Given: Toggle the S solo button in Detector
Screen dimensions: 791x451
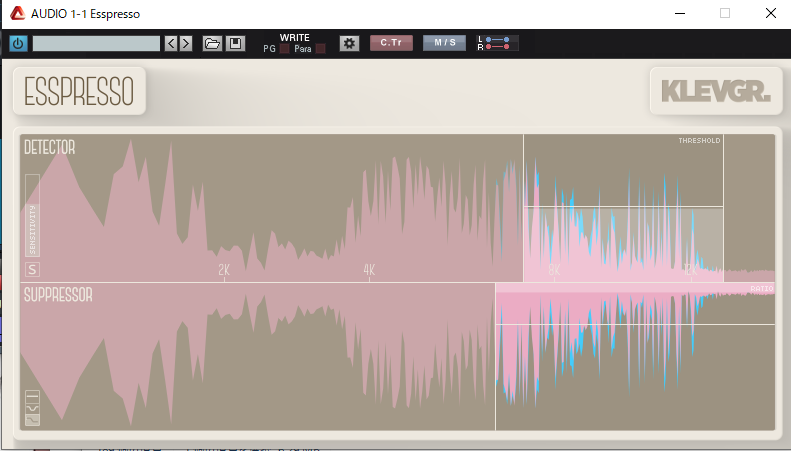Looking at the screenshot, I should (32, 270).
